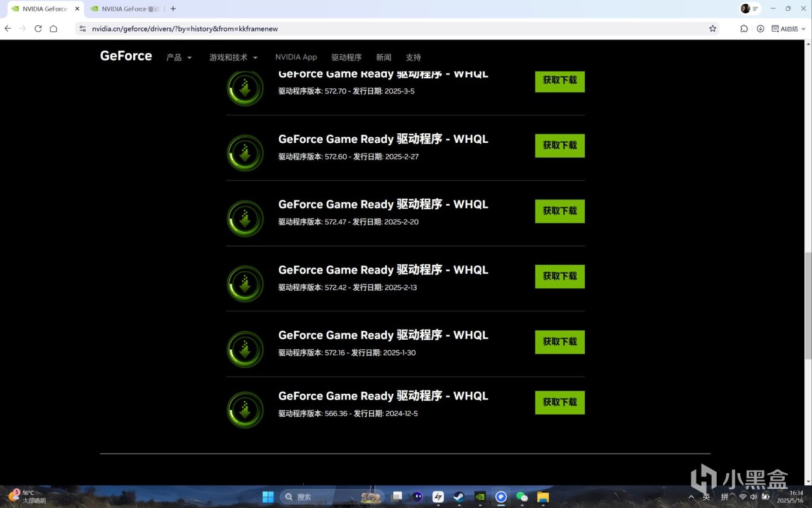Show hidden system tray icons
The image size is (812, 508).
[691, 497]
